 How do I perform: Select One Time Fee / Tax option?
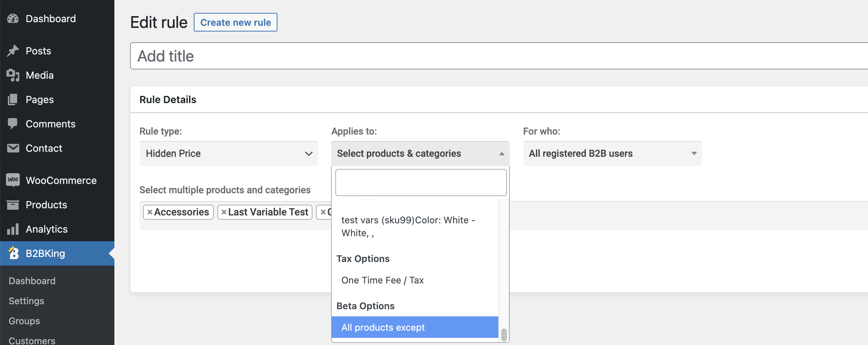[415, 280]
